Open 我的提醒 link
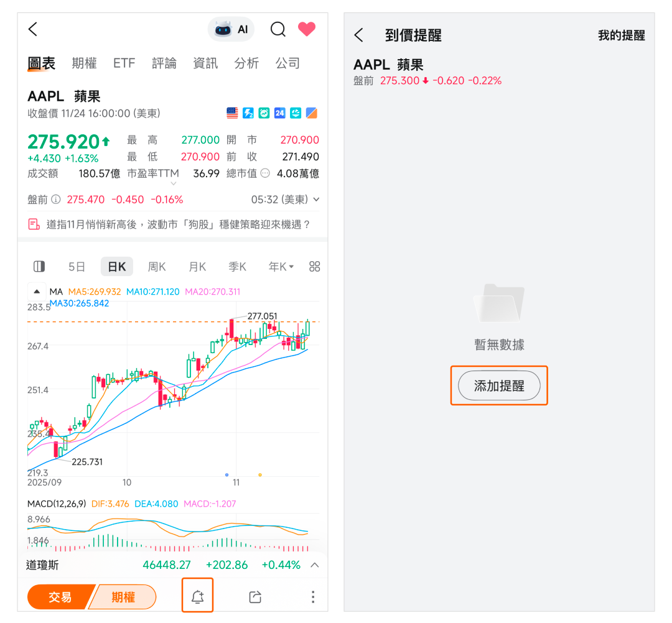The width and height of the screenshot is (672, 623). tap(621, 35)
